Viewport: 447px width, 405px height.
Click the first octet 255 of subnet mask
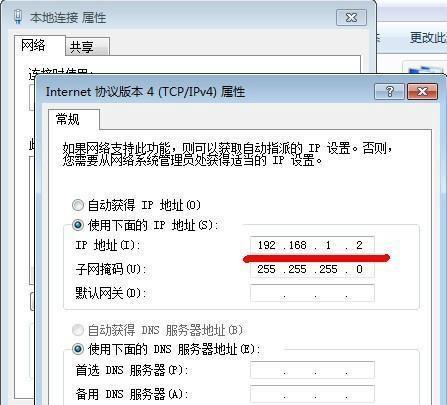tap(266, 269)
